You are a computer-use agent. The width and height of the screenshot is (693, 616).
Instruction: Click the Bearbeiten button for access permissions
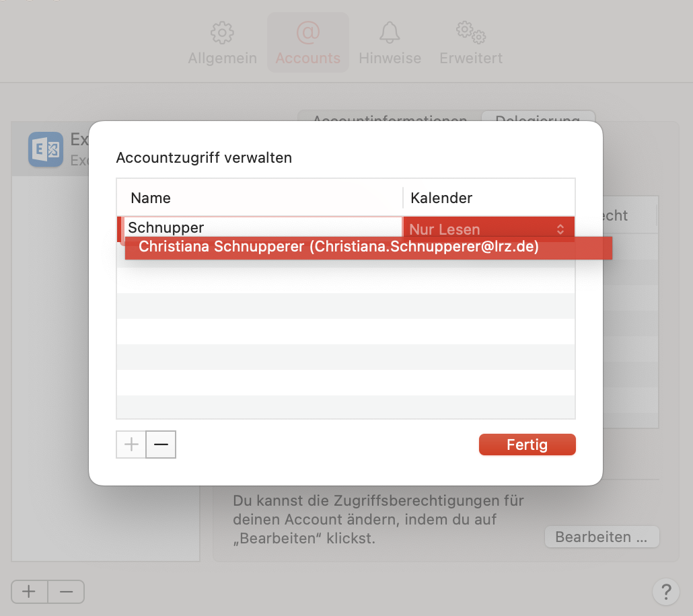point(601,537)
